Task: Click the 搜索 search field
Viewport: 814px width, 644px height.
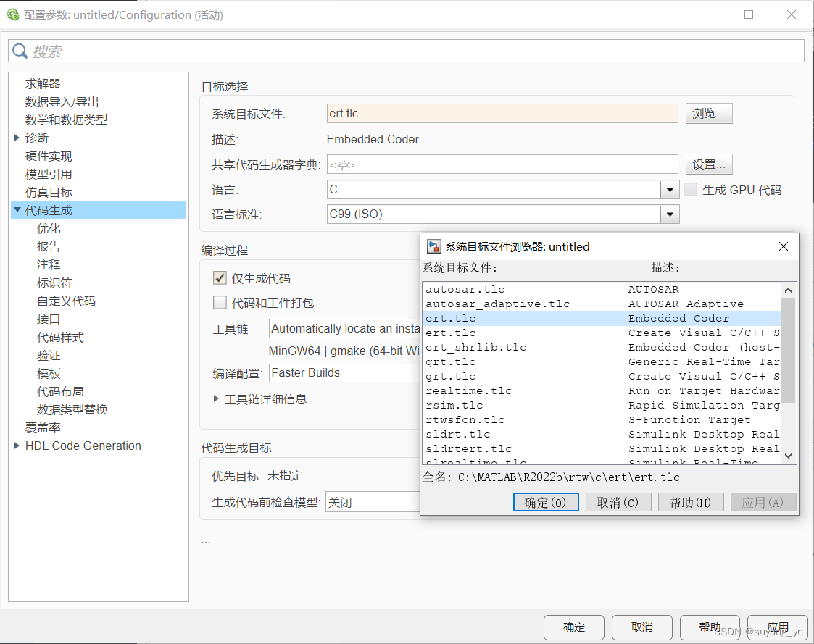Action: (406, 51)
